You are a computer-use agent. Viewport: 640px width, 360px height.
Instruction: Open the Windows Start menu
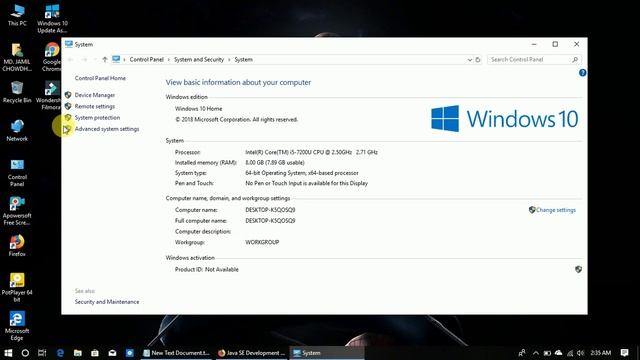(x=8, y=353)
